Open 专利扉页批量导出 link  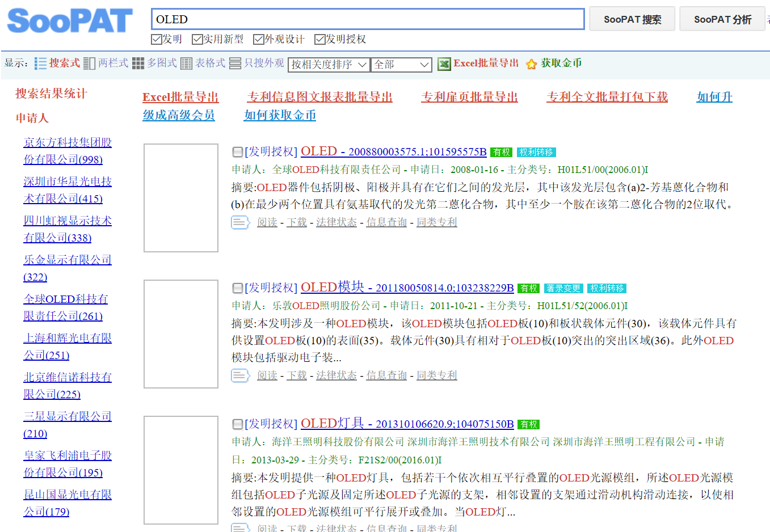[470, 97]
